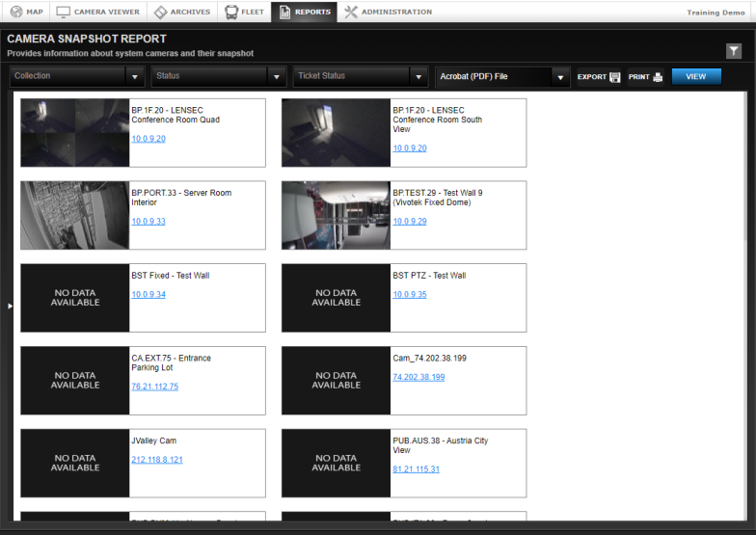Expand the left side panel arrow

(x=11, y=306)
